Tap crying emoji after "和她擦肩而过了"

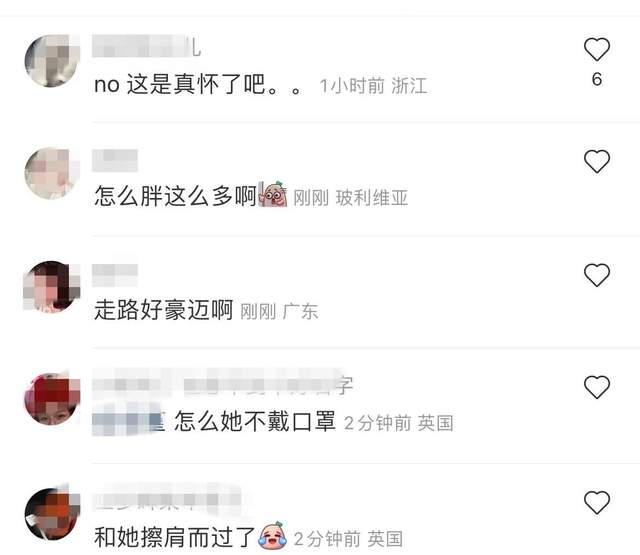(272, 535)
